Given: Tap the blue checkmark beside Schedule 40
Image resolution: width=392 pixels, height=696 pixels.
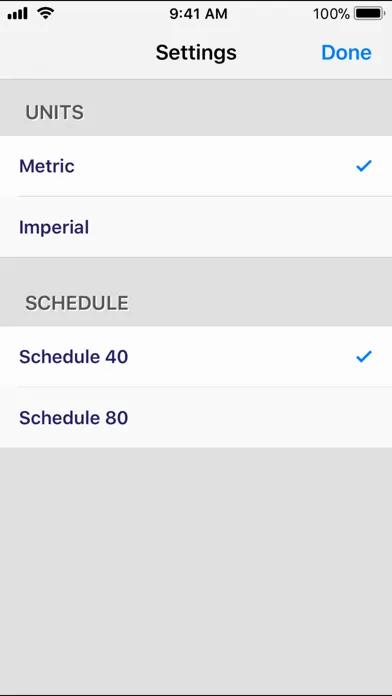Looking at the screenshot, I should 364,356.
